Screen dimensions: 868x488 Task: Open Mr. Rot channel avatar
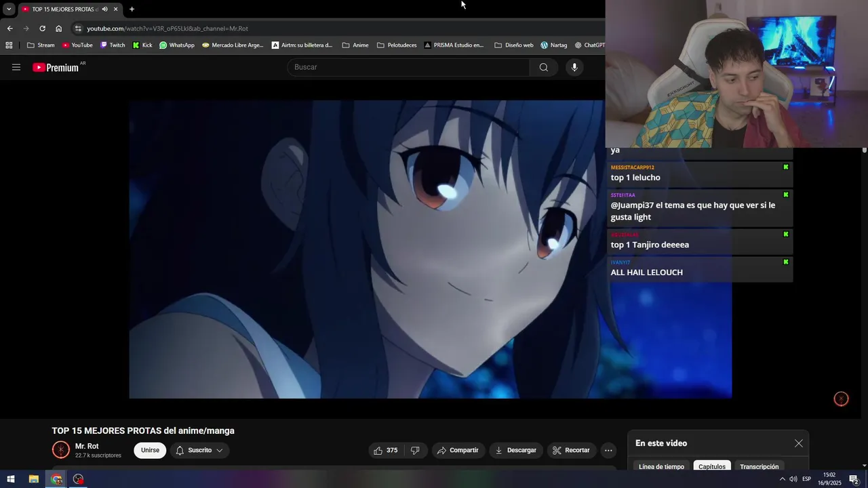click(61, 450)
